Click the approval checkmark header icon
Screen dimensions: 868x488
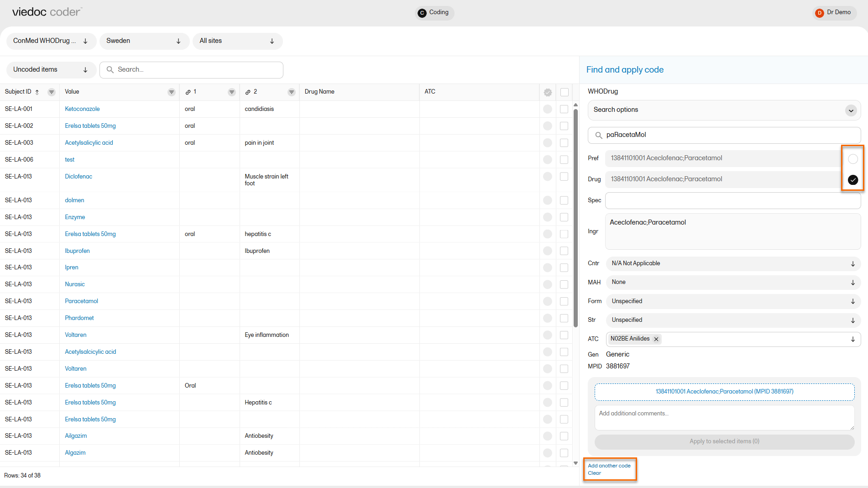548,92
